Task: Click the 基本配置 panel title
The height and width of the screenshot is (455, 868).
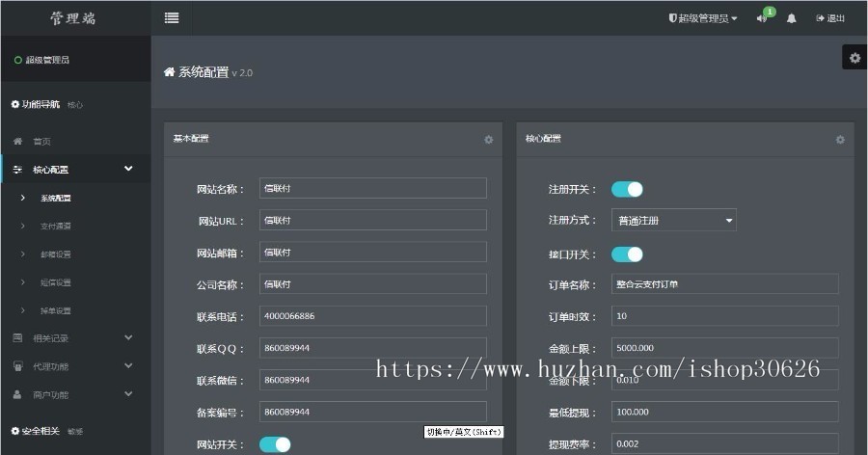Action: pyautogui.click(x=191, y=139)
